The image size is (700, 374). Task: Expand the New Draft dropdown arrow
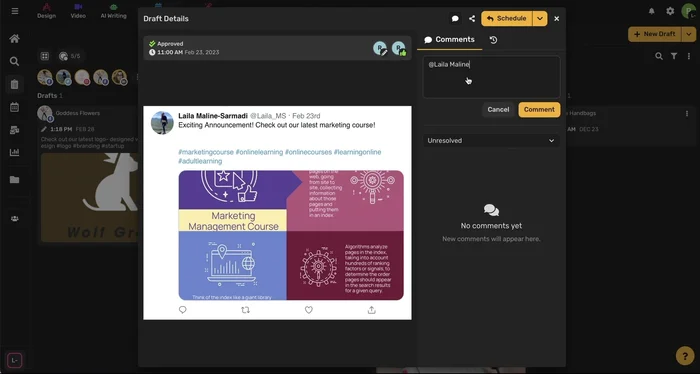tap(689, 34)
